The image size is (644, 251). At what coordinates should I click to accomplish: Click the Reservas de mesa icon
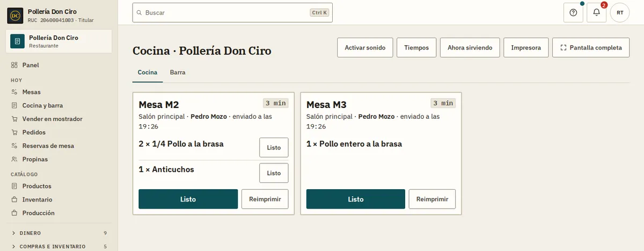14,146
